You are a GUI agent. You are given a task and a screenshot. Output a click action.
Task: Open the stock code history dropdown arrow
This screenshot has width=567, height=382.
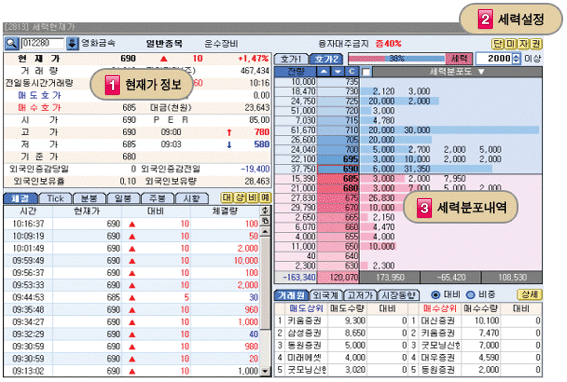[72, 43]
